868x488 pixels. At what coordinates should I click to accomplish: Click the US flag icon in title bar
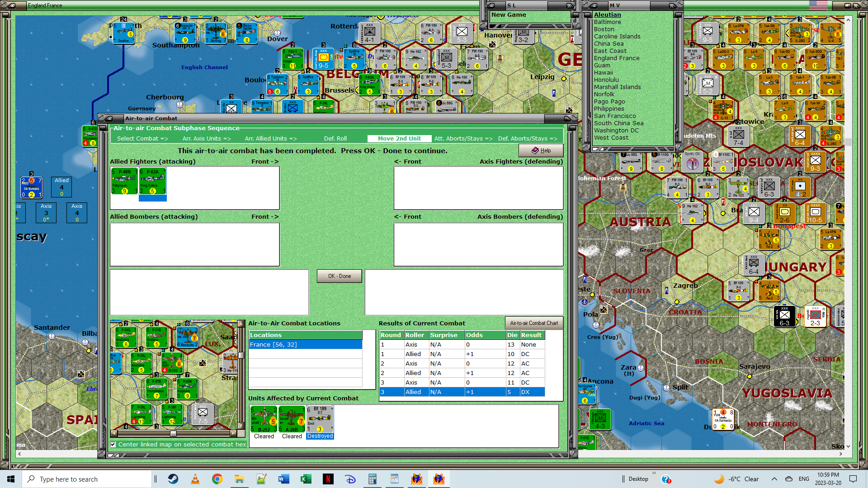point(818,5)
